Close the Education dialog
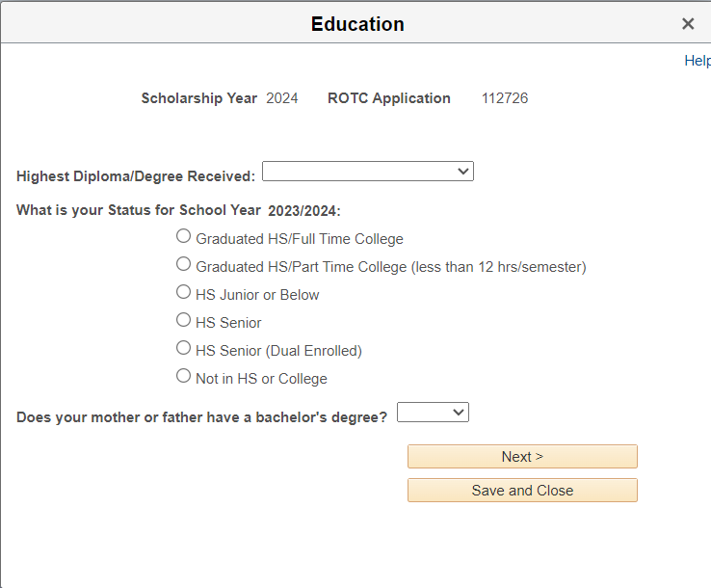Viewport: 711px width, 588px height. click(x=688, y=24)
